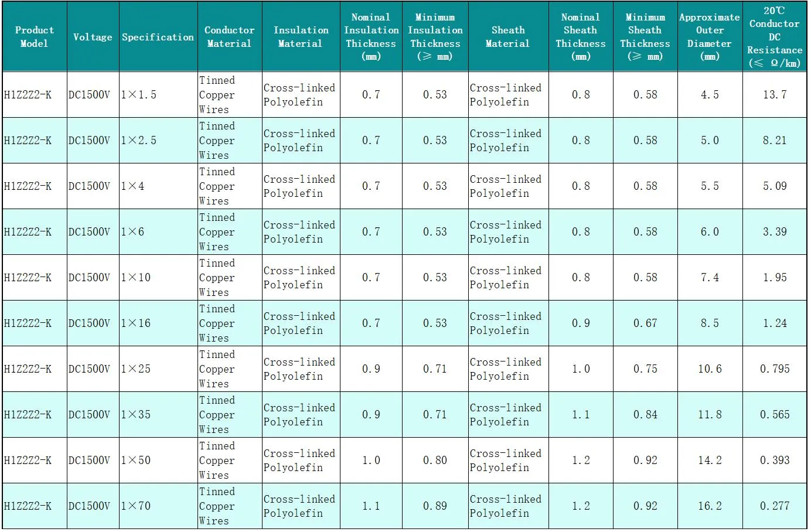Click the Sheath Material column header
The width and height of the screenshot is (811, 532).
click(x=508, y=36)
